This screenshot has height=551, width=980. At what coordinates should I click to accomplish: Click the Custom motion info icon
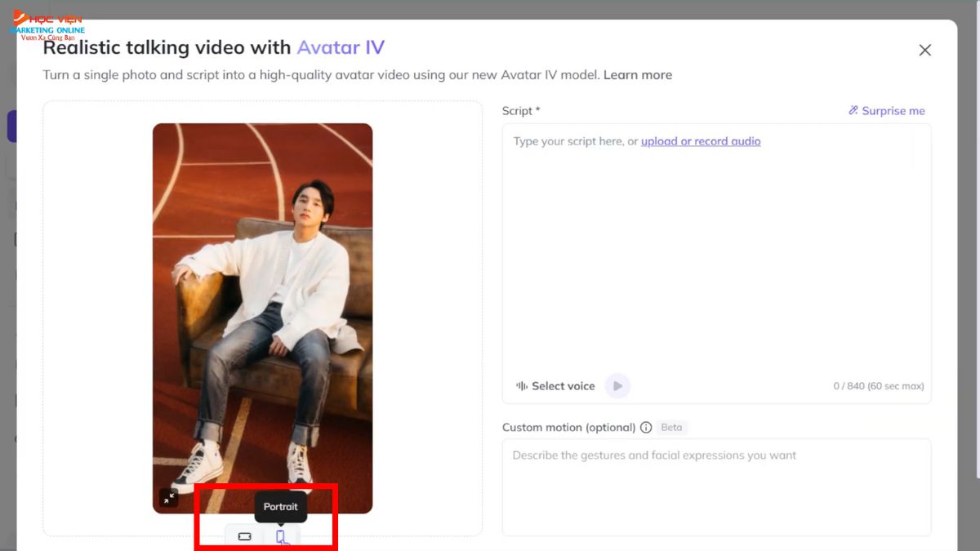point(646,428)
